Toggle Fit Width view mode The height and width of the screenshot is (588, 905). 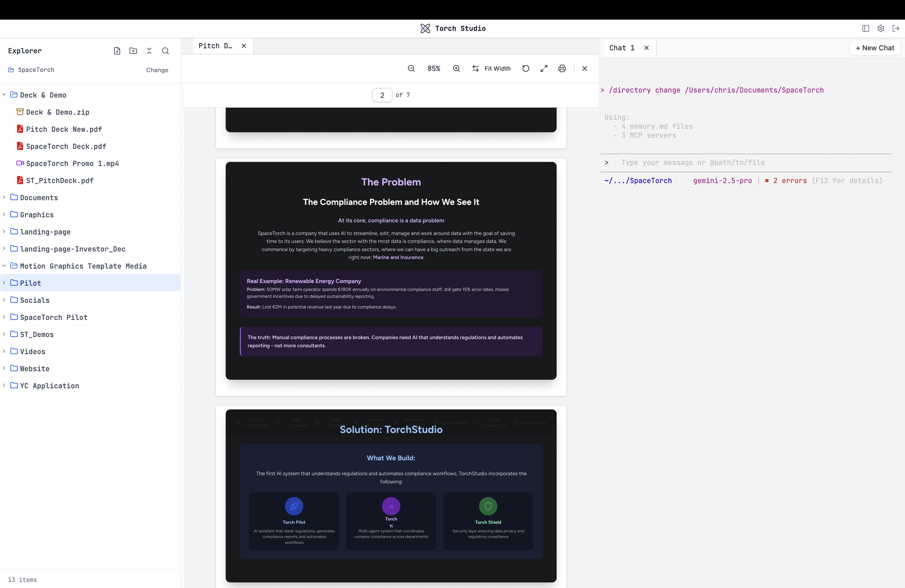point(491,68)
